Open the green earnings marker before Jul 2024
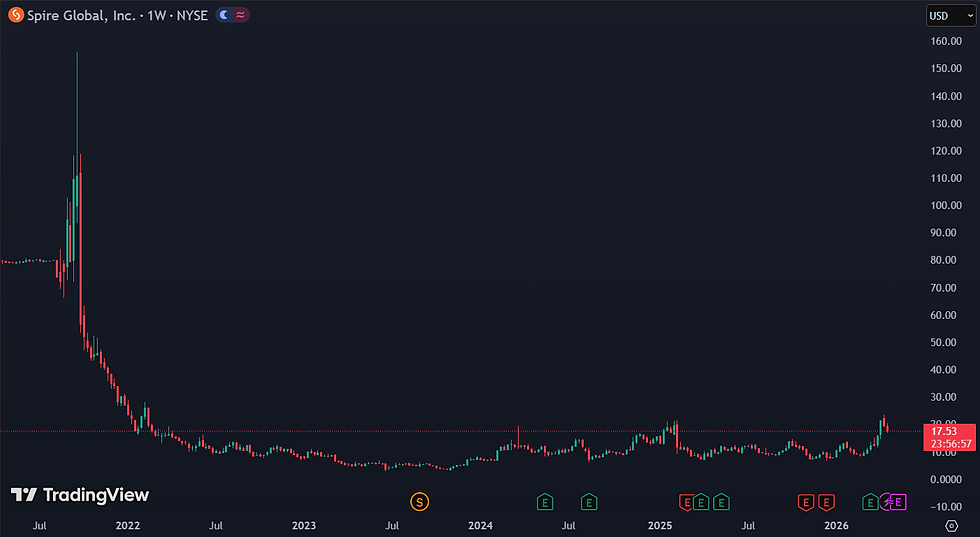 click(545, 501)
